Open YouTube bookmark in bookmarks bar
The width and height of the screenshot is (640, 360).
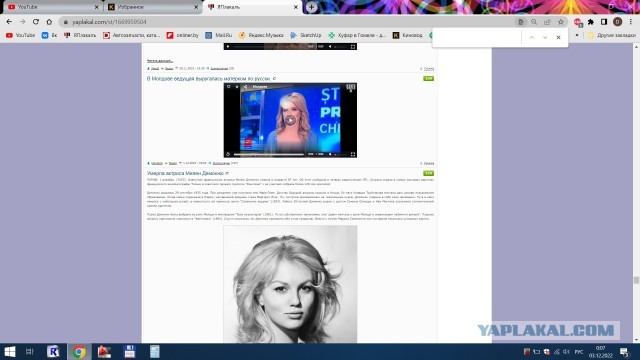click(20, 36)
